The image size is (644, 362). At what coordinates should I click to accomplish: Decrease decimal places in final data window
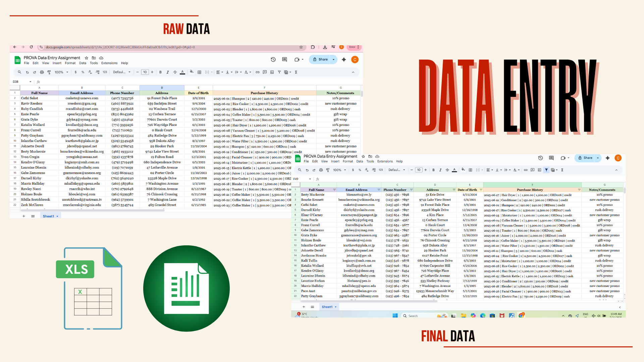click(367, 170)
